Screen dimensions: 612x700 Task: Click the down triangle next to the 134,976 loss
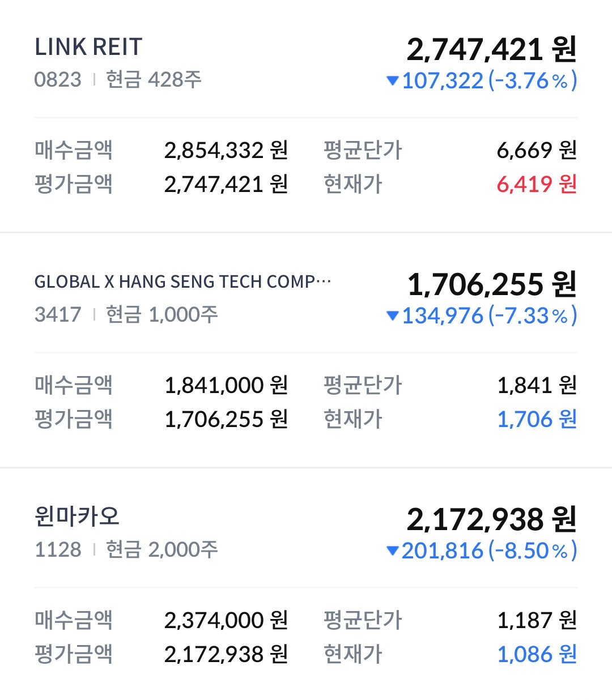tap(392, 316)
